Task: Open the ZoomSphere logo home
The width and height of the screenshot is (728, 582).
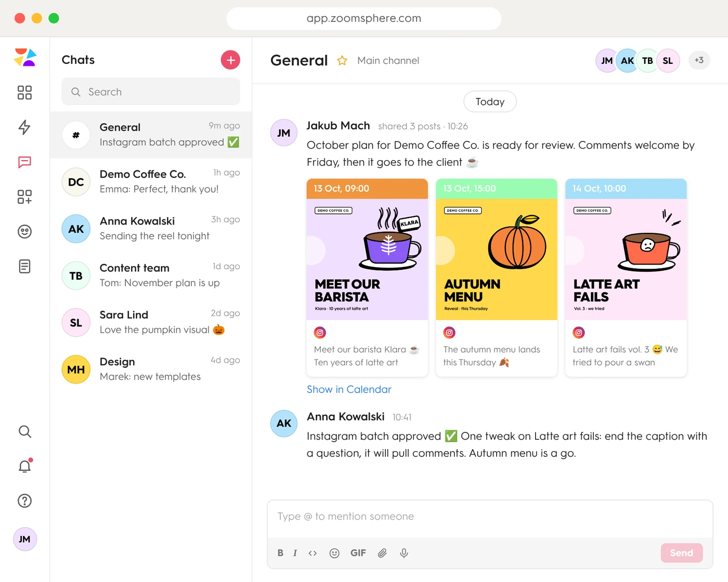Action: pyautogui.click(x=25, y=58)
